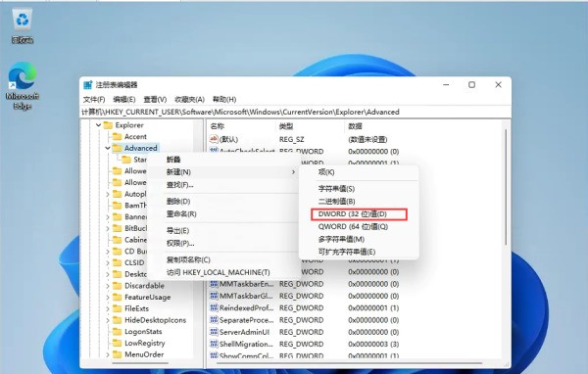Click the LowRegistry folder icon
The width and height of the screenshot is (588, 374).
pyautogui.click(x=118, y=343)
